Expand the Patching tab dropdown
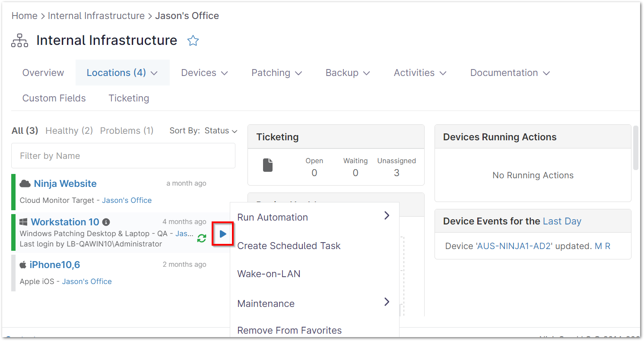 click(x=276, y=73)
